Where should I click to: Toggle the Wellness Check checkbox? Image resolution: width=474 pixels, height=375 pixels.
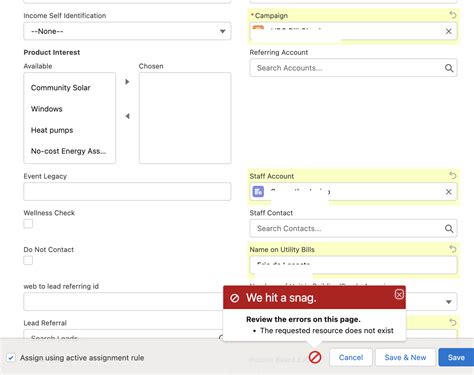click(28, 223)
